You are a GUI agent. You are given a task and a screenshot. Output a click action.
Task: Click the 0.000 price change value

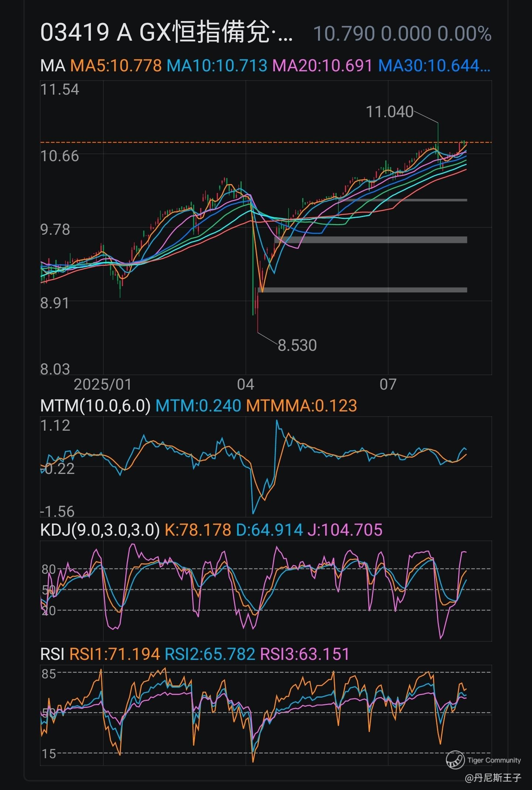coord(406,34)
